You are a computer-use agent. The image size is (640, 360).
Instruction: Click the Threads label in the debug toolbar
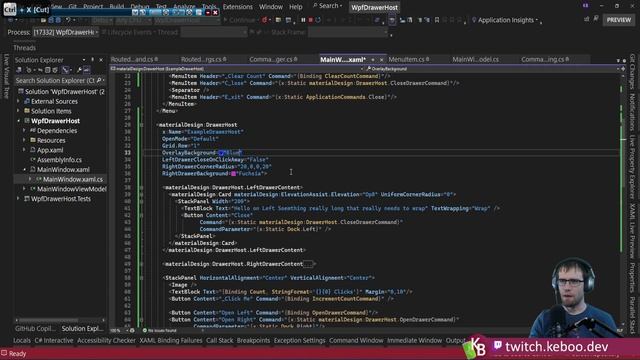coord(24,48)
